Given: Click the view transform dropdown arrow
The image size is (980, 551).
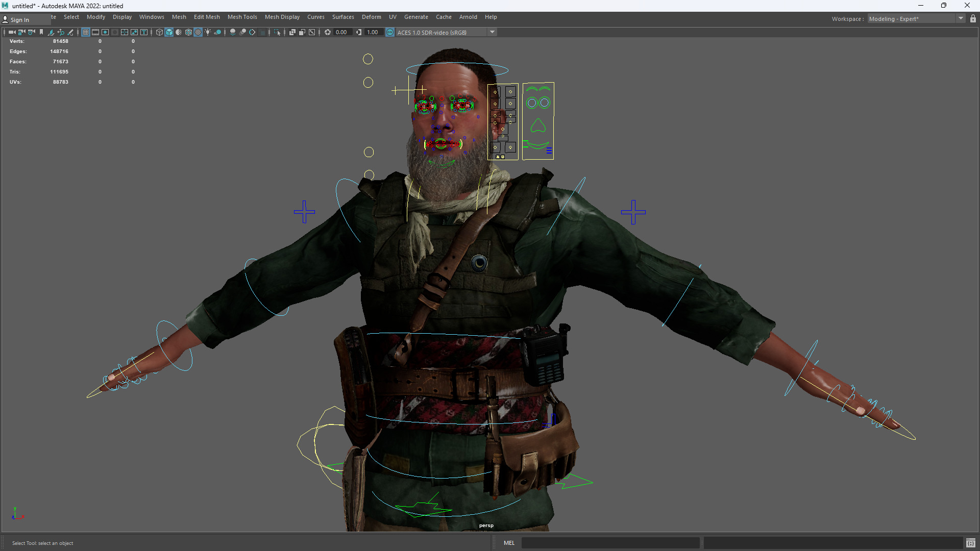Looking at the screenshot, I should click(x=492, y=32).
